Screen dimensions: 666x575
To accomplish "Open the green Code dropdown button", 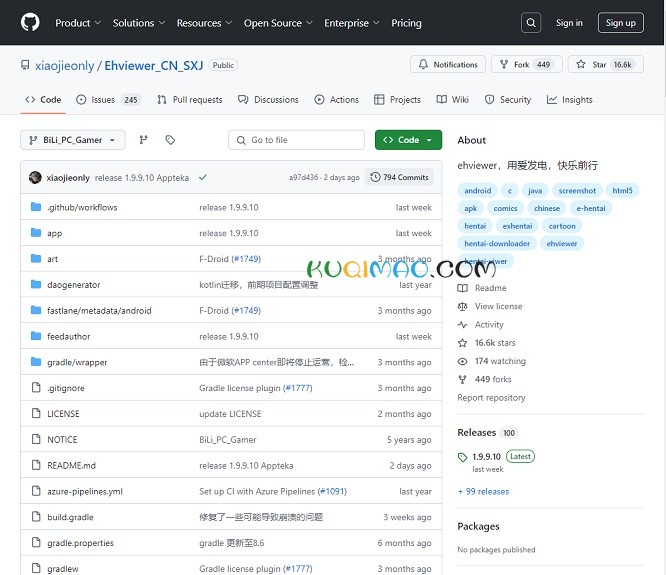I will (x=408, y=140).
